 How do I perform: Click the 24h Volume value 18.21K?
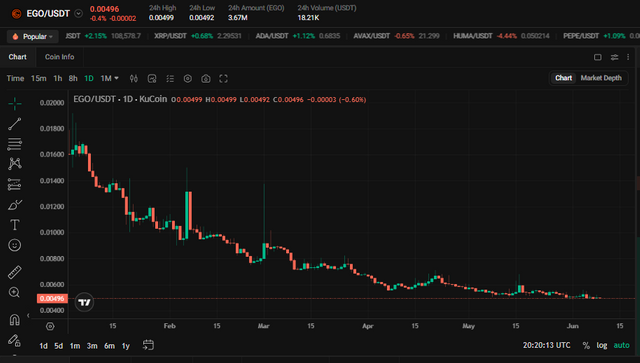[308, 18]
